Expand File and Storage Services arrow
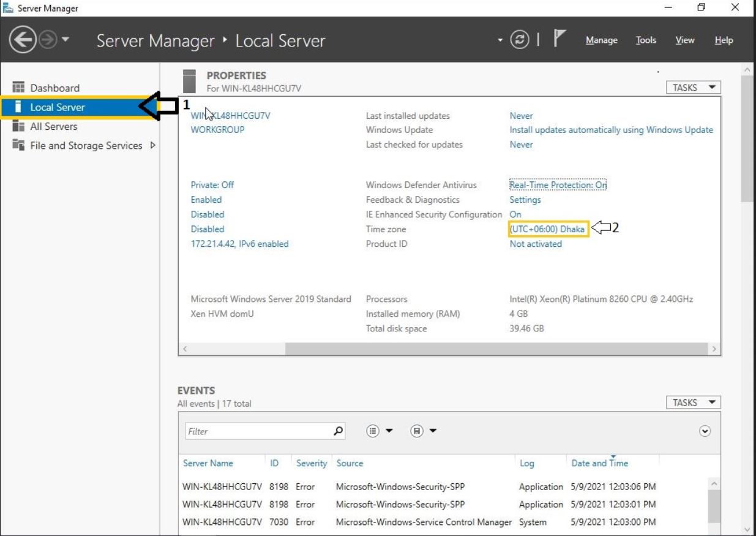This screenshot has width=756, height=536. [152, 146]
